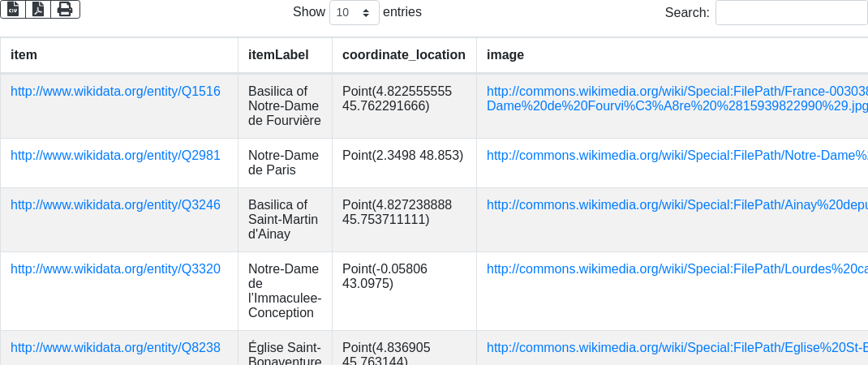Export the table as CSV
The height and width of the screenshot is (365, 868).
click(13, 10)
